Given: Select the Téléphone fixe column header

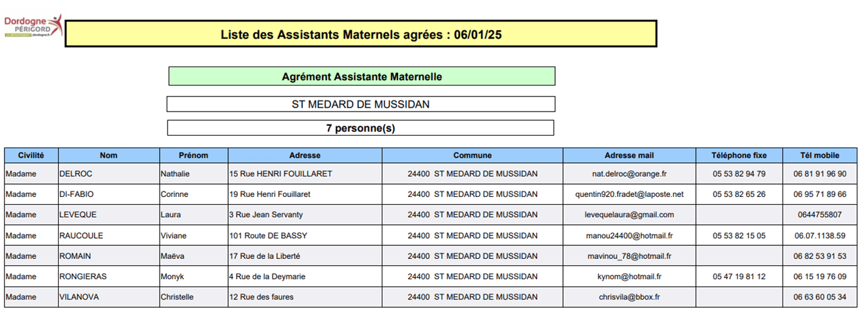Looking at the screenshot, I should click(x=739, y=155).
